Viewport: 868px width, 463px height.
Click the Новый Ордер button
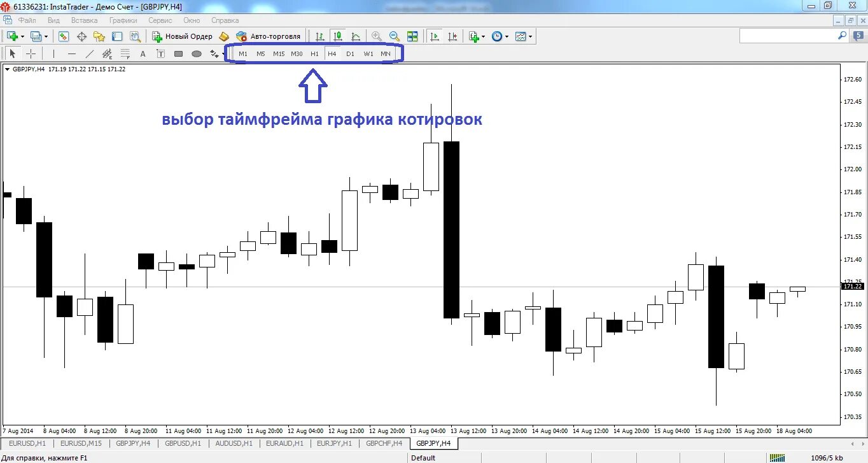tap(183, 36)
